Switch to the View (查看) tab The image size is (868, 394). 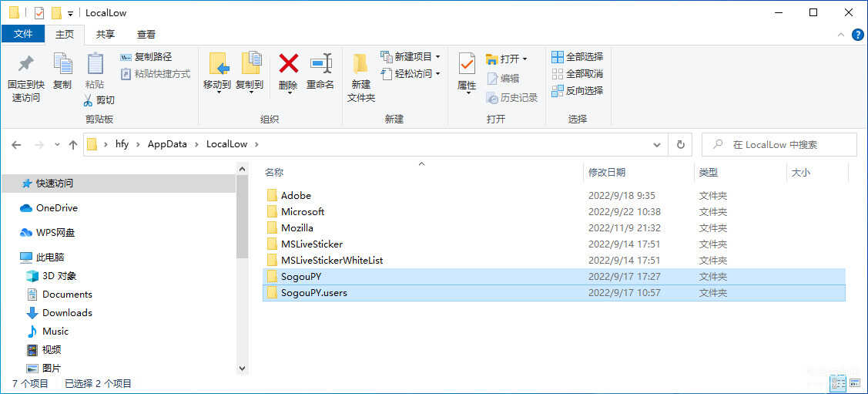coord(146,34)
